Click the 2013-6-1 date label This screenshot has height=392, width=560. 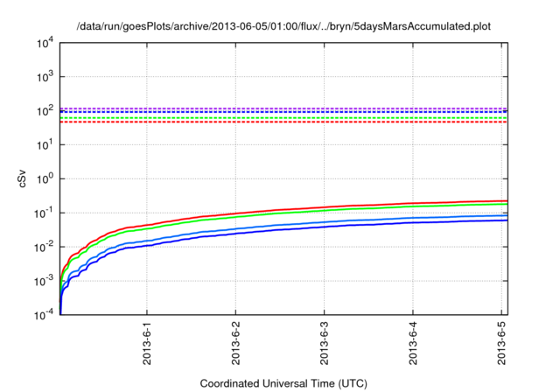tap(147, 342)
